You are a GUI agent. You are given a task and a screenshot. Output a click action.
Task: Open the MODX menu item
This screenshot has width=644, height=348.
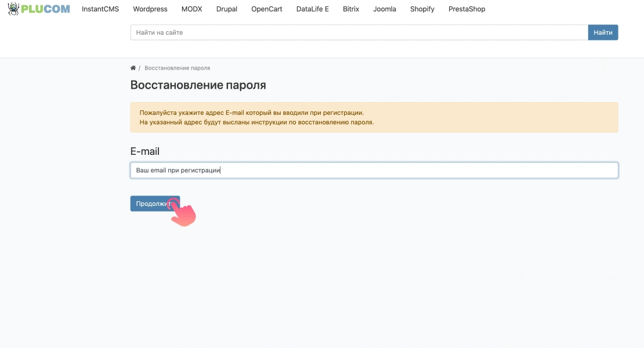point(192,9)
